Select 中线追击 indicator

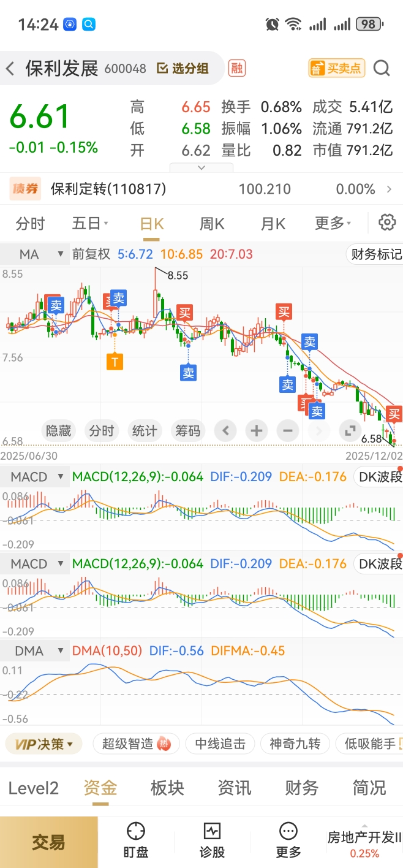(220, 744)
